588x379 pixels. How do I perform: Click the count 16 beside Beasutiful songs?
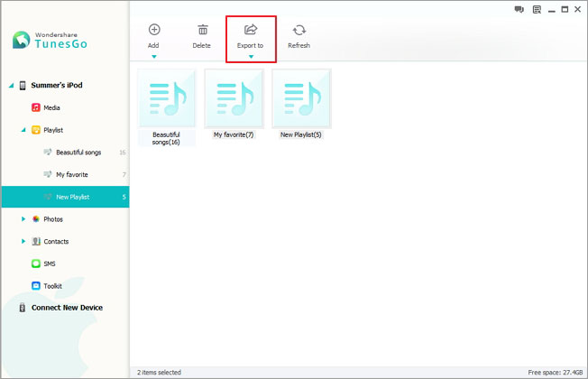click(x=123, y=153)
